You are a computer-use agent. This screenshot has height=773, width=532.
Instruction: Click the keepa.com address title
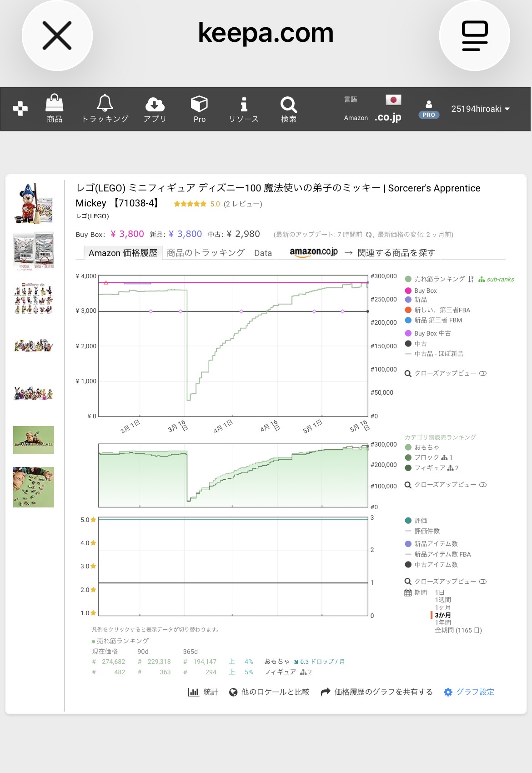click(266, 33)
